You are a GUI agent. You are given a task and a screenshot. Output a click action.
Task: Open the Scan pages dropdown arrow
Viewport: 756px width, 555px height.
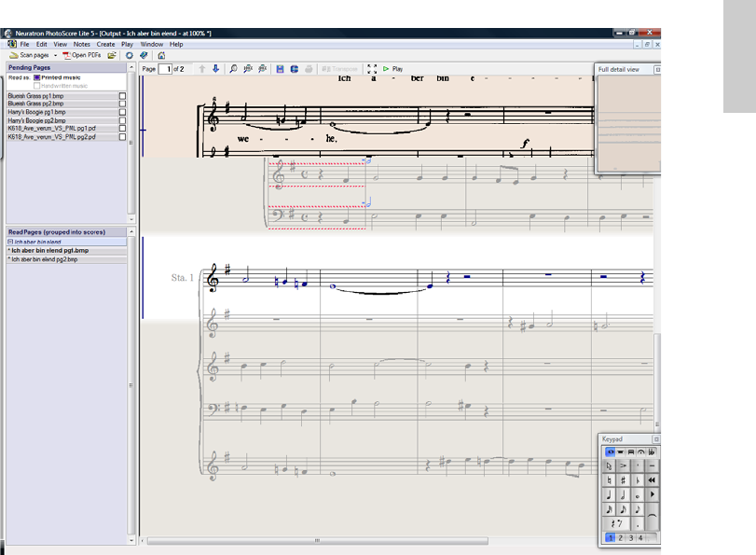pos(55,56)
